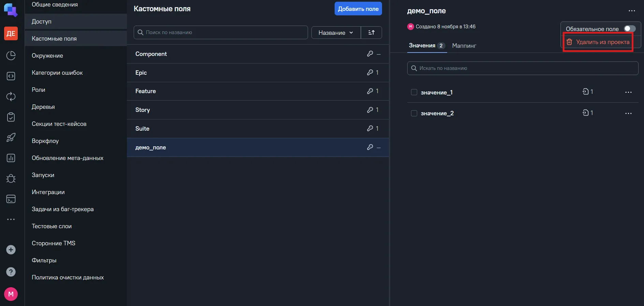
Task: Click the Поиск по названию search field
Action: click(221, 32)
